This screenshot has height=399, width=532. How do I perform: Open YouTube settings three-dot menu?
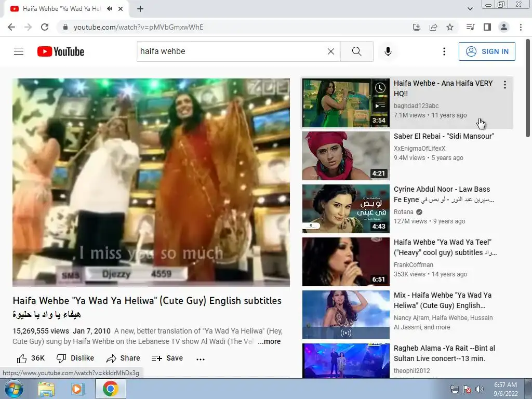click(444, 51)
